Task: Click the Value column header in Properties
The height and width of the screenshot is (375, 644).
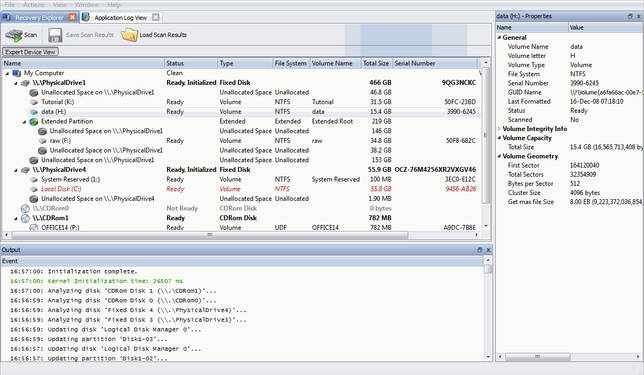Action: point(605,28)
